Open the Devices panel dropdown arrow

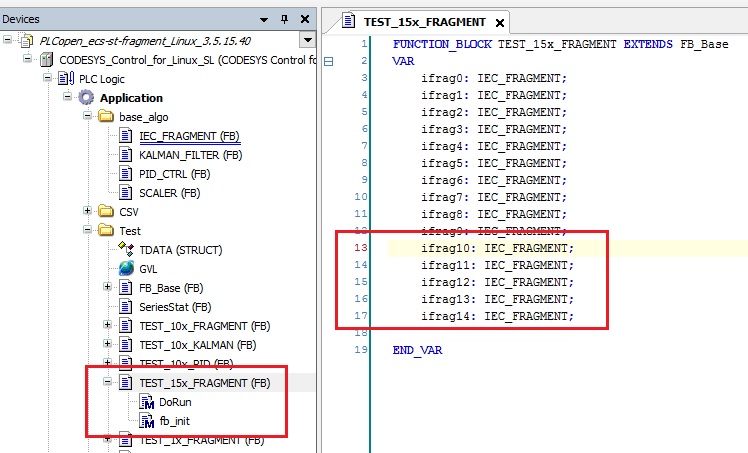click(x=264, y=20)
